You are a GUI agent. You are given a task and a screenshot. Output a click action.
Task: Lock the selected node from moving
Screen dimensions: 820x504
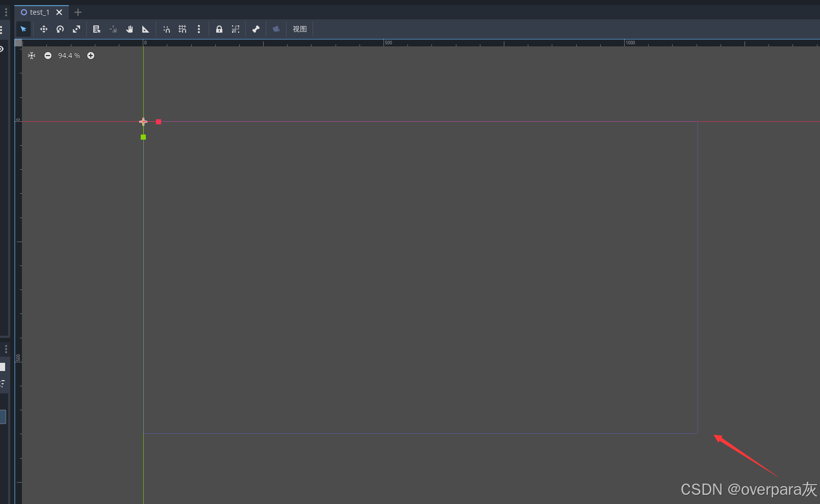point(219,29)
